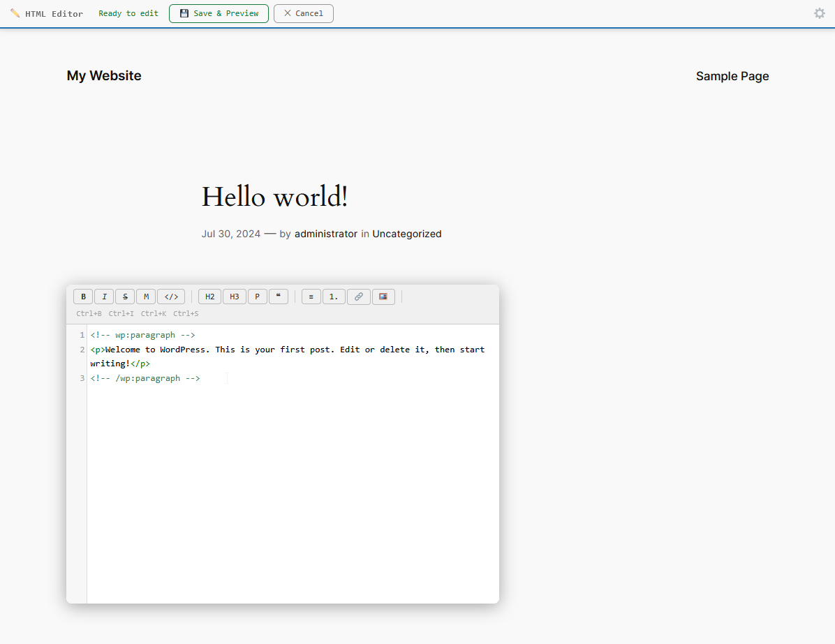
Task: Click Save & Preview
Action: [x=219, y=13]
